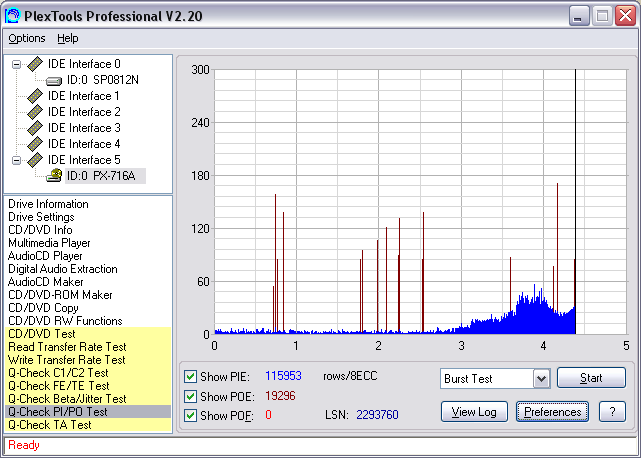Image resolution: width=641 pixels, height=458 pixels.
Task: Click the IDE Interface 0 chip icon
Action: tap(35, 64)
